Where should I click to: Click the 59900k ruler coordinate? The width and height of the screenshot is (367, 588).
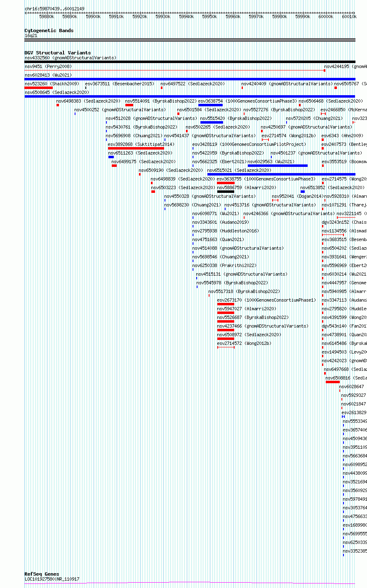93,16
